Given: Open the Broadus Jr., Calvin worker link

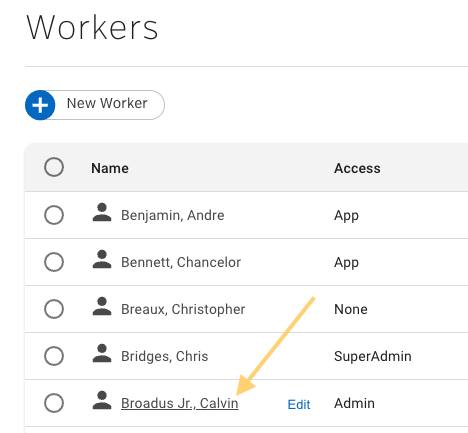Looking at the screenshot, I should pyautogui.click(x=180, y=403).
